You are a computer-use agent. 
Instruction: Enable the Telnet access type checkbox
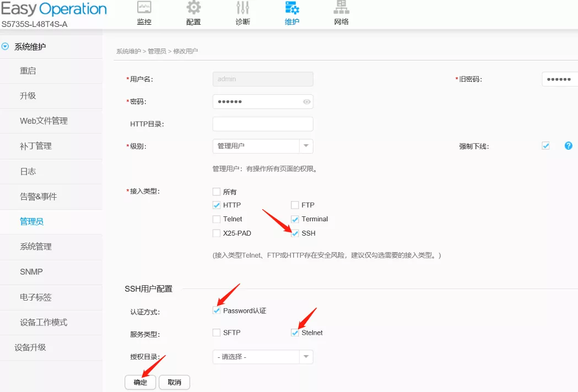tap(217, 219)
